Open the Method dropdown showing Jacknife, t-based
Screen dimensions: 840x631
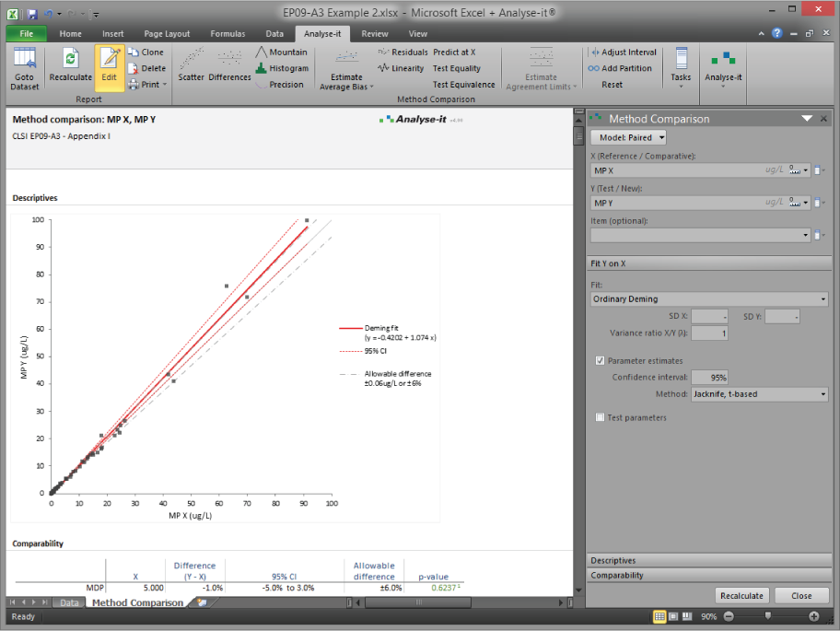(758, 394)
